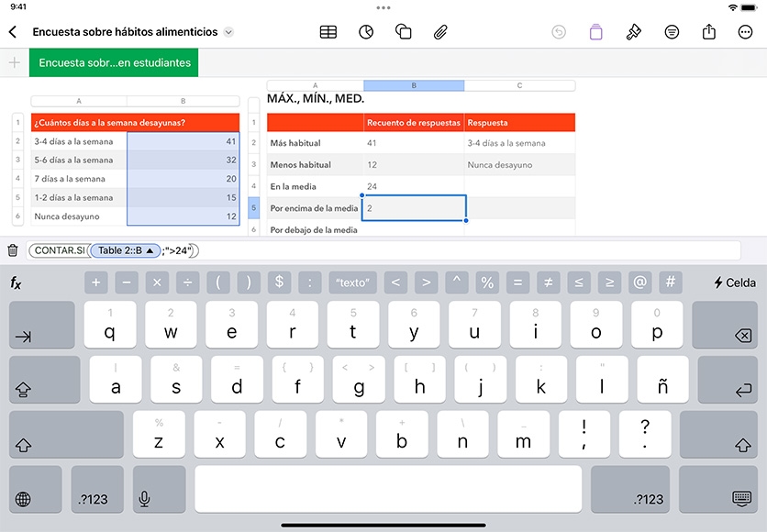Open the fx function browser

coord(16,283)
